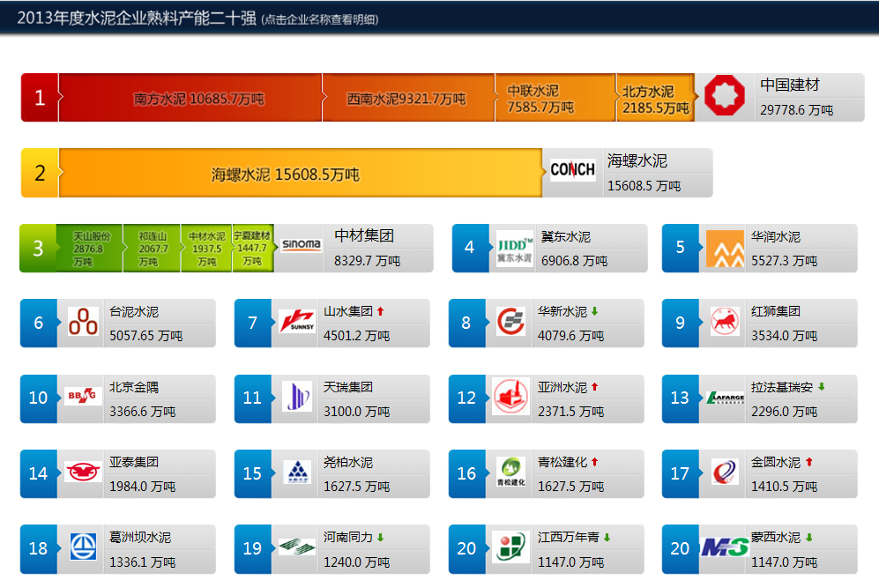Screen dimensions: 879x588
Task: Click the green down arrow beside 拉法基瑞安
Action: pyautogui.click(x=822, y=387)
